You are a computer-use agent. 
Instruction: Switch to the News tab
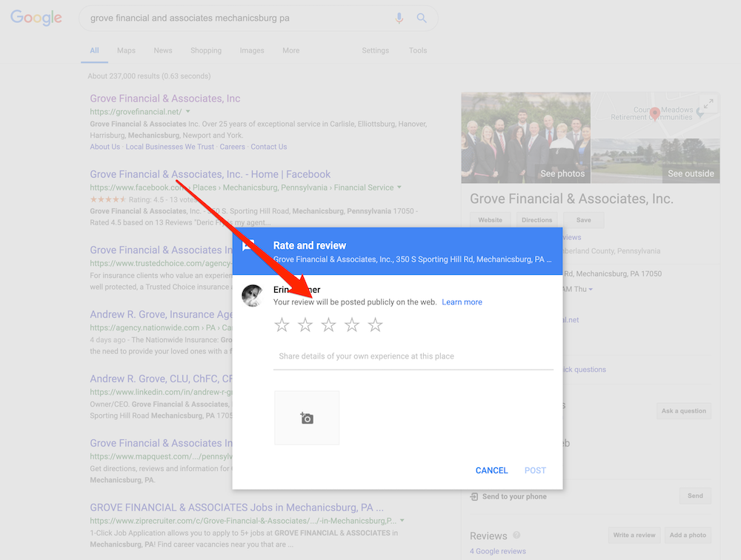[162, 50]
